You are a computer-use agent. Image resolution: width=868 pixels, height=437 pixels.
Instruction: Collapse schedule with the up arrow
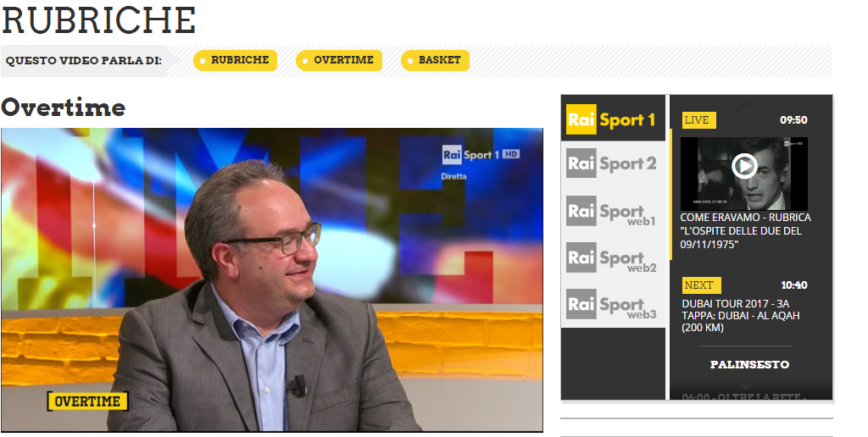pos(746,104)
